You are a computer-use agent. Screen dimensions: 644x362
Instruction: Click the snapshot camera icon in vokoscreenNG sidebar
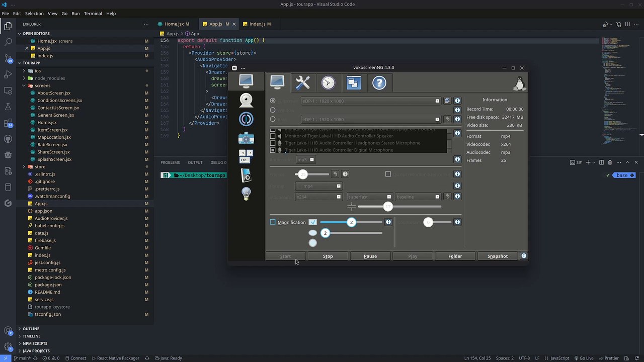246,138
